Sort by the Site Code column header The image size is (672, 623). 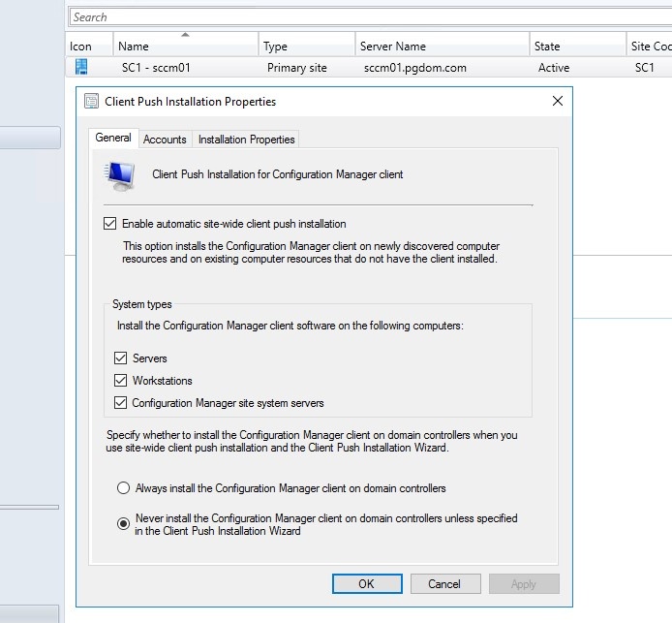650,46
